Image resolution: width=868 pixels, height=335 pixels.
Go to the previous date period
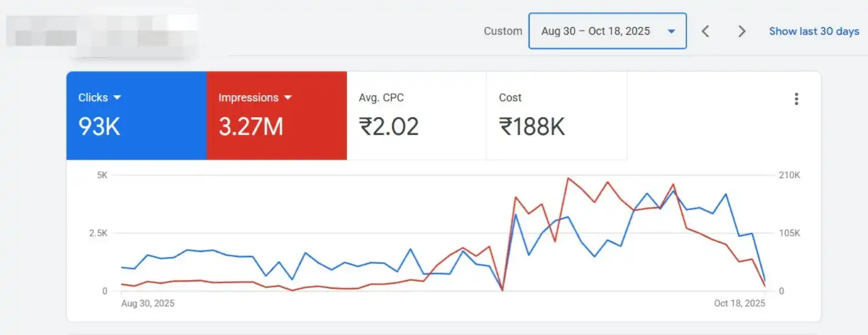pyautogui.click(x=705, y=31)
